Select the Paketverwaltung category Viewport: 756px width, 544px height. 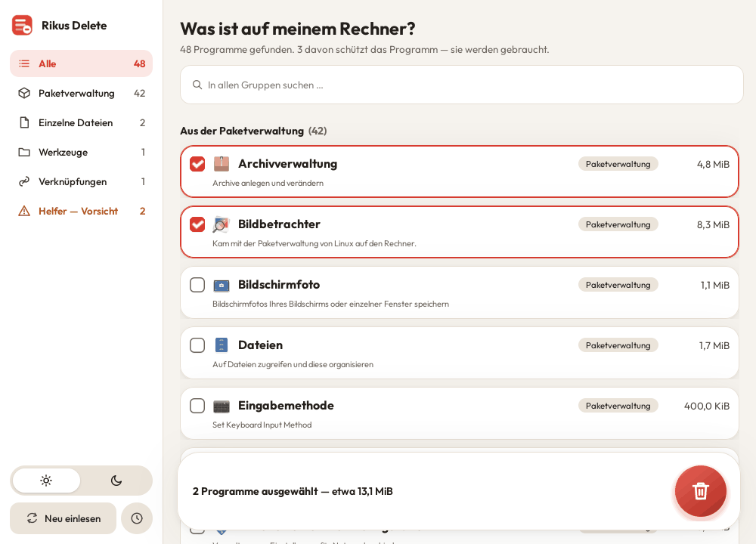coord(81,93)
